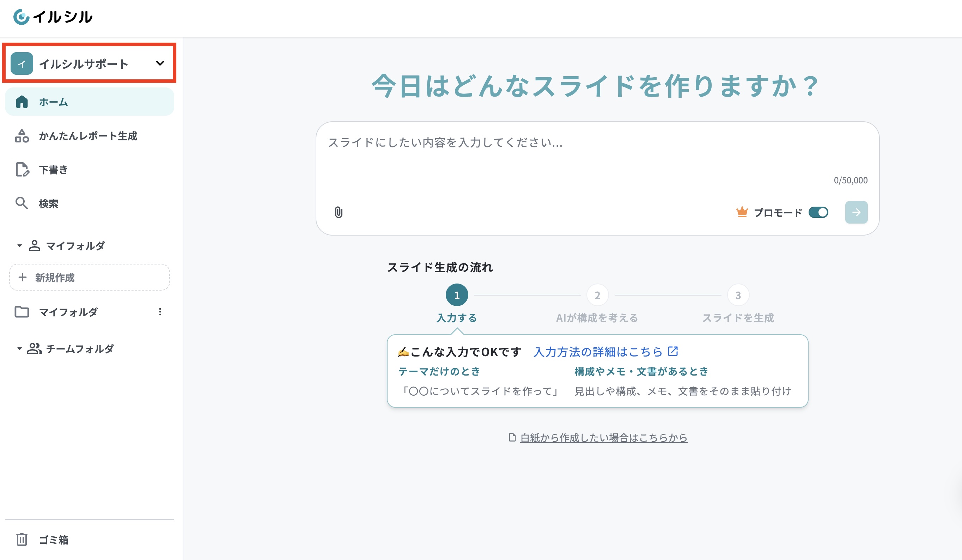Open ゴミ箱 trash

tap(89, 540)
